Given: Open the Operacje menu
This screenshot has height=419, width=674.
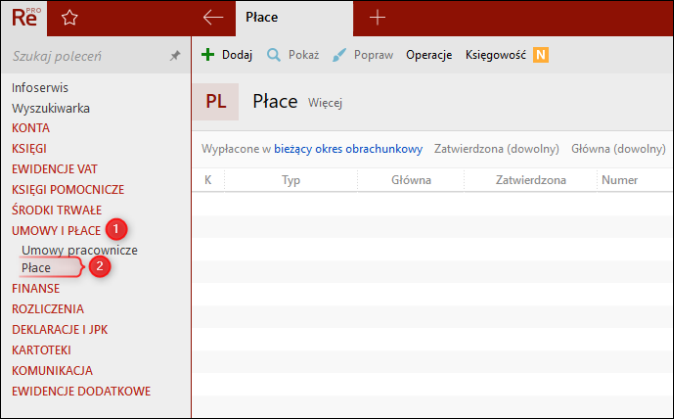Looking at the screenshot, I should click(429, 55).
